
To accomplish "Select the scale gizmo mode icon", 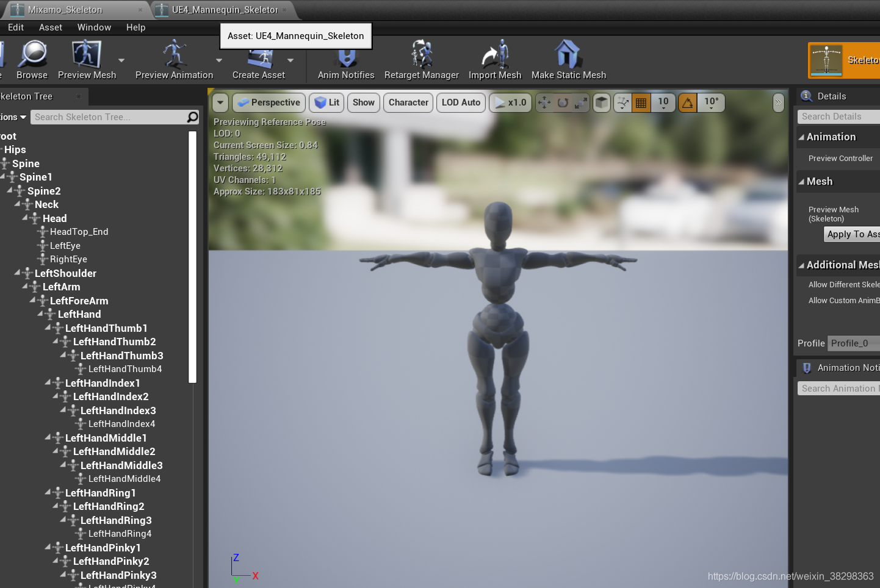I will tap(581, 102).
